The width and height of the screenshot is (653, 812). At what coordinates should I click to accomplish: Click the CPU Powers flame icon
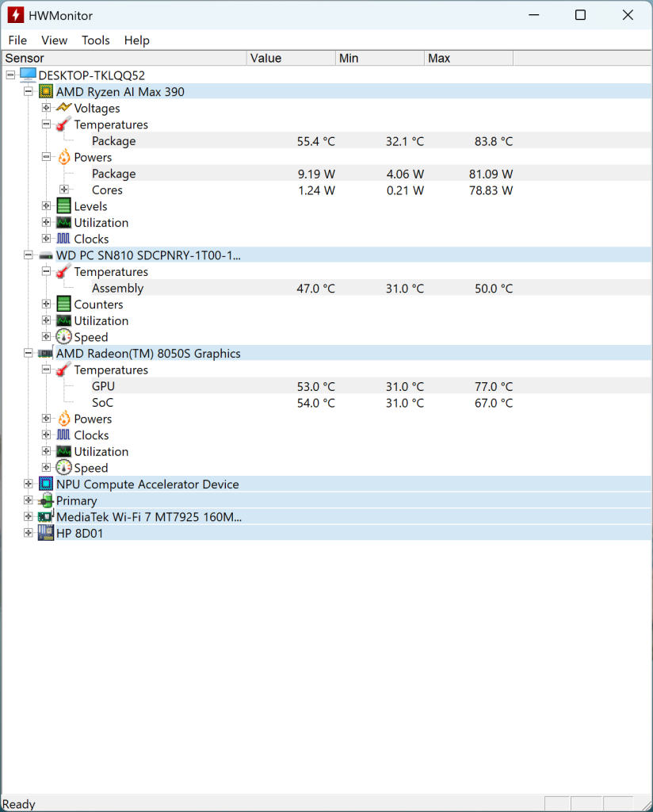pos(63,157)
